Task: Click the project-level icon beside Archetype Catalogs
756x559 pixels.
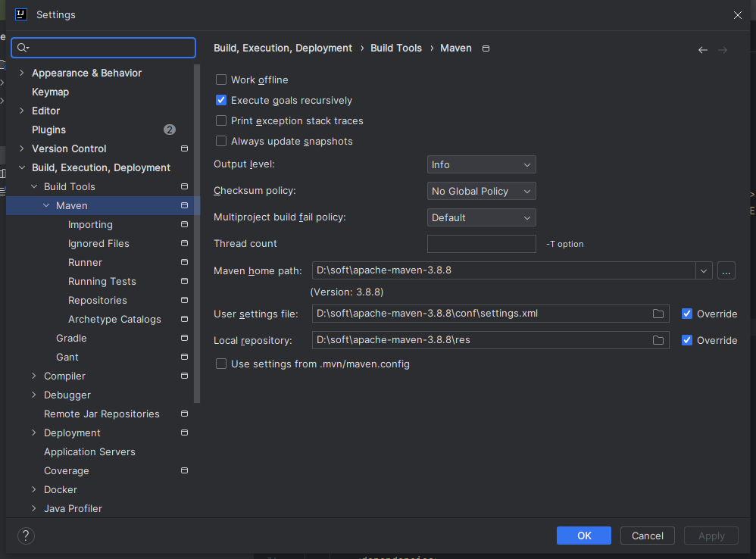Action: pos(184,319)
